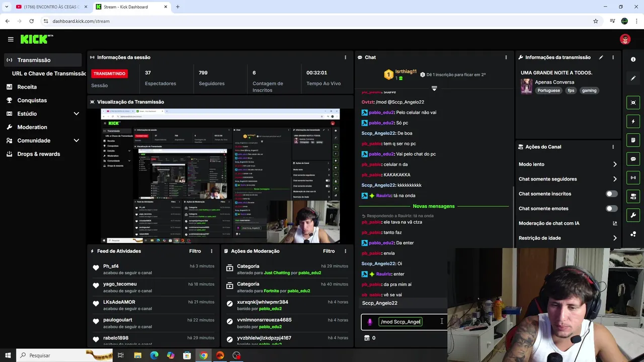Toggle the chat bubble widget icon in right rail
The image size is (644, 362).
pyautogui.click(x=633, y=159)
